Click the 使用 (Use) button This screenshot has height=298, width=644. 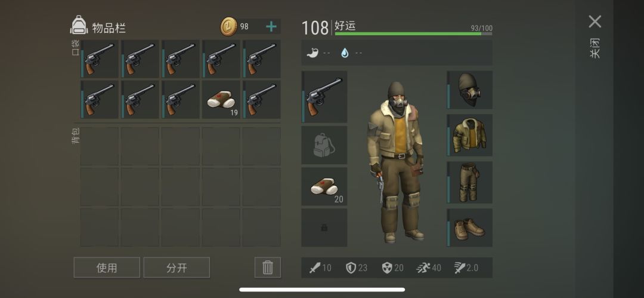[x=107, y=268]
